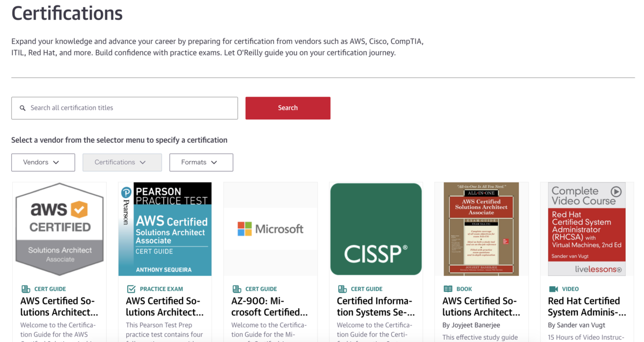Open the Pearson Practice Test cover

point(165,229)
